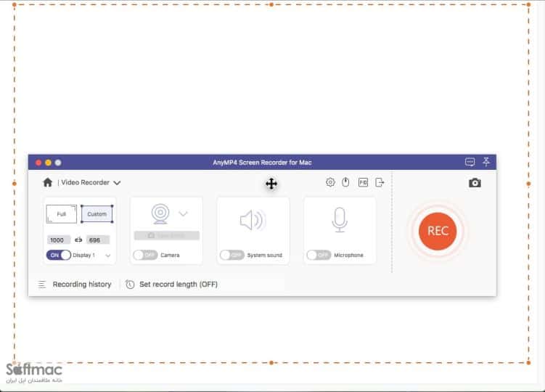This screenshot has height=392, width=545.
Task: Go to the Home screen icon
Action: coord(48,183)
